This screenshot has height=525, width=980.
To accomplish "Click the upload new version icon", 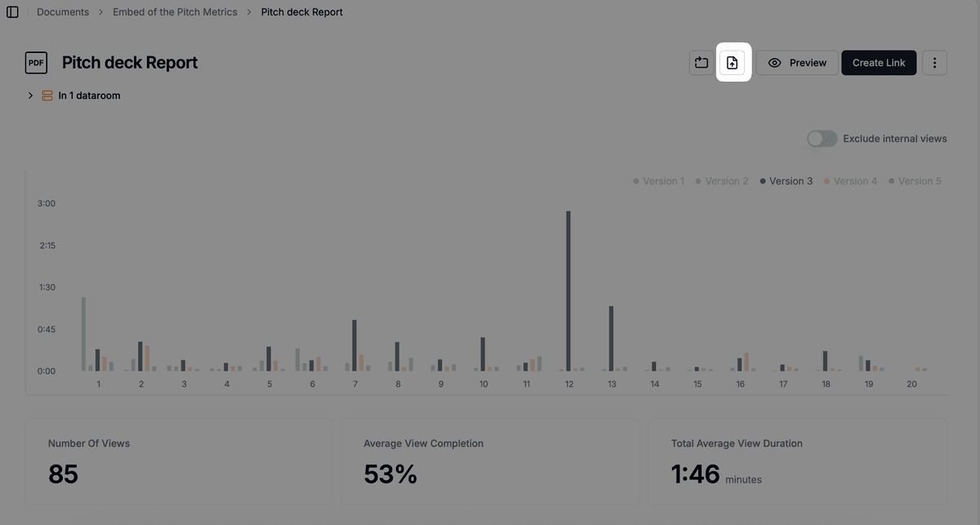I will pyautogui.click(x=733, y=63).
